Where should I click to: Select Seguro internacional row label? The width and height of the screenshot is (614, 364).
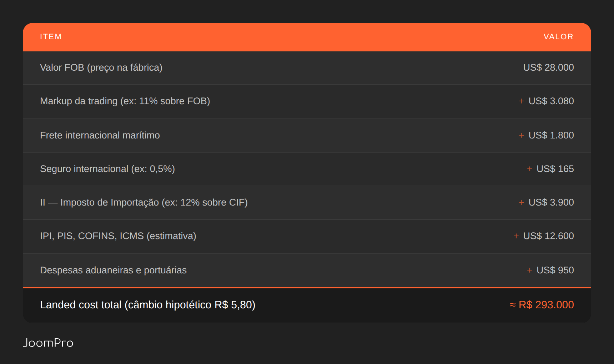pos(107,169)
